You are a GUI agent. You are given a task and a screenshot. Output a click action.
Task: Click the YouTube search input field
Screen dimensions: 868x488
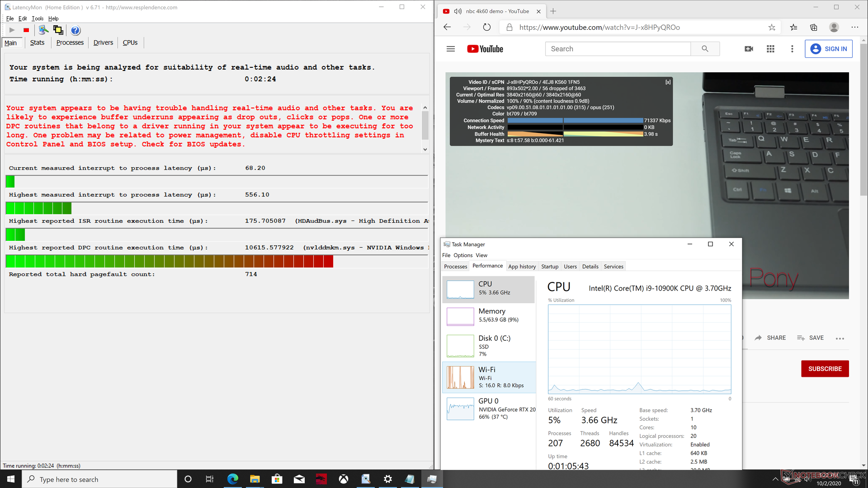pyautogui.click(x=618, y=49)
